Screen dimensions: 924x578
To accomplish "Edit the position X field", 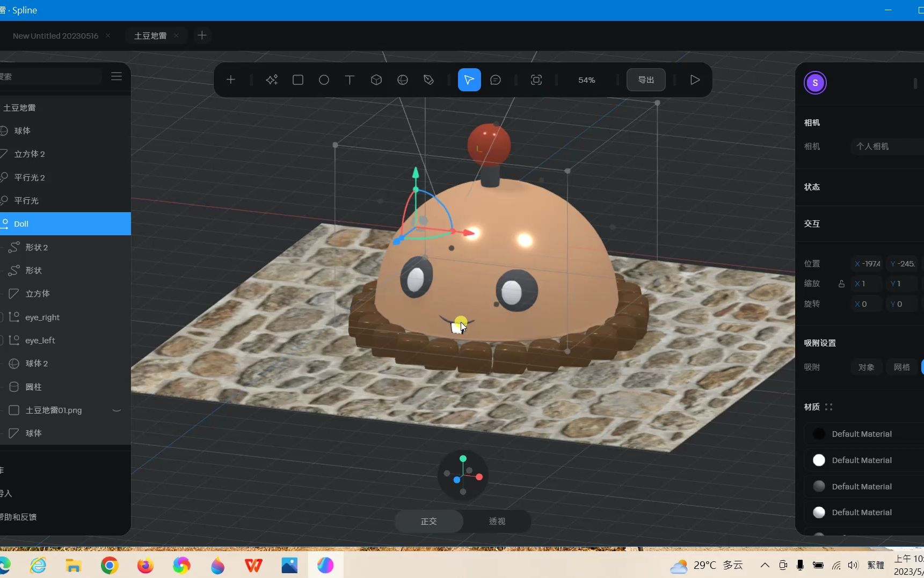I will (x=868, y=264).
